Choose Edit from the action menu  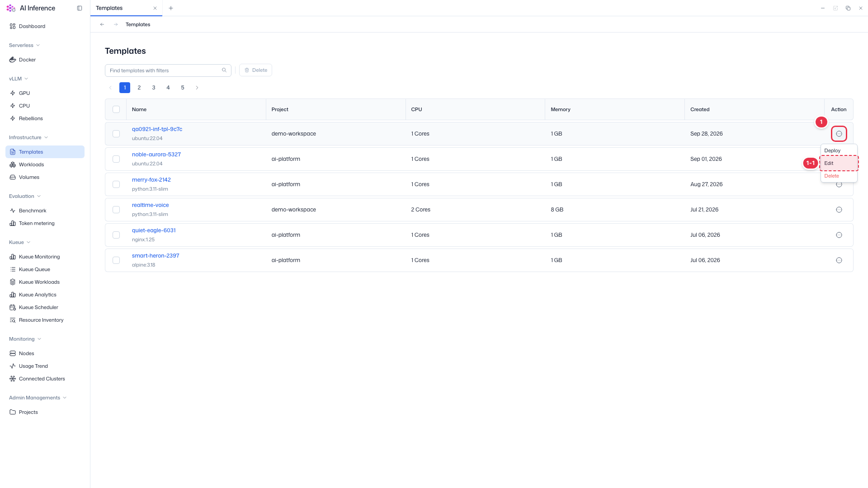pos(839,163)
